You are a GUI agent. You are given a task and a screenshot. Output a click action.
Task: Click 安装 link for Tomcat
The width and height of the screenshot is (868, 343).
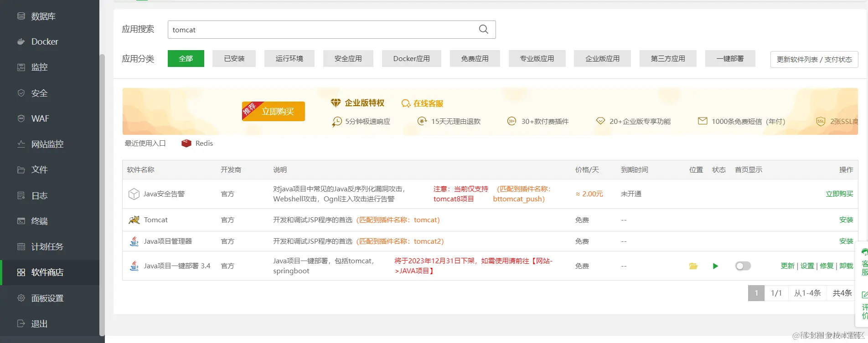tap(846, 220)
